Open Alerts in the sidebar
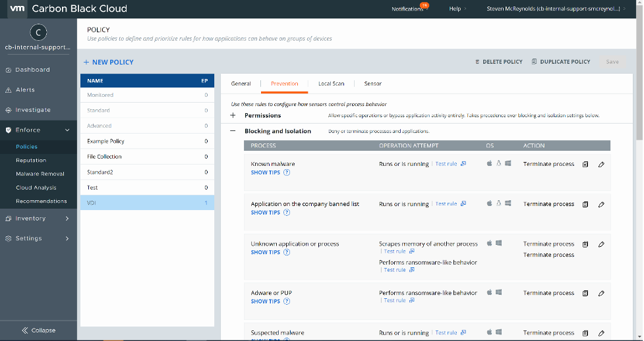644x341 pixels. [x=25, y=90]
